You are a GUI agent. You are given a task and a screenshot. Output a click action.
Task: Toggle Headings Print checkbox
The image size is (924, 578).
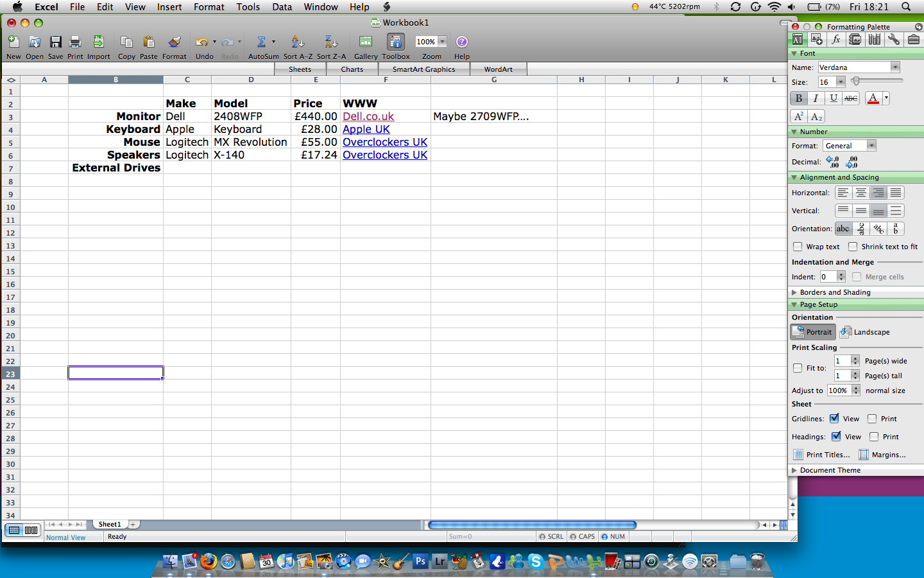point(874,437)
